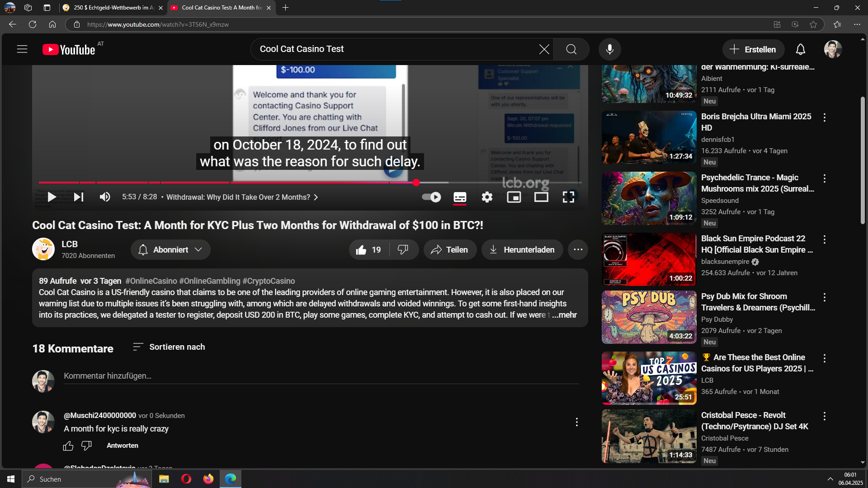Download the video with Herunterladen
This screenshot has width=868, height=488.
pos(522,250)
